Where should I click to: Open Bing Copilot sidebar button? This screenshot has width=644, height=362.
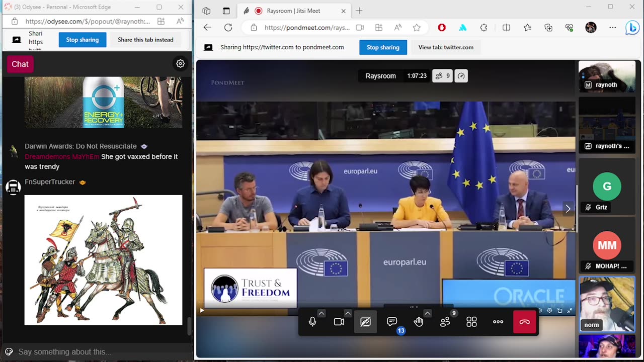(632, 28)
